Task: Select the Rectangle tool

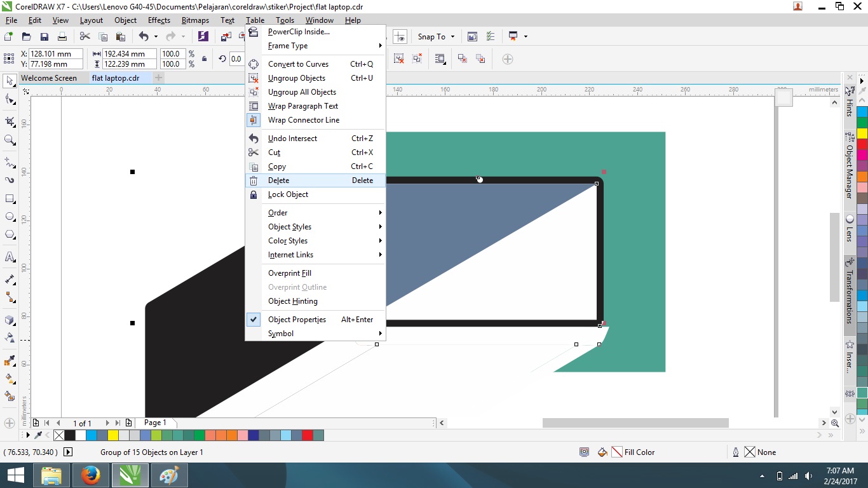Action: point(10,199)
